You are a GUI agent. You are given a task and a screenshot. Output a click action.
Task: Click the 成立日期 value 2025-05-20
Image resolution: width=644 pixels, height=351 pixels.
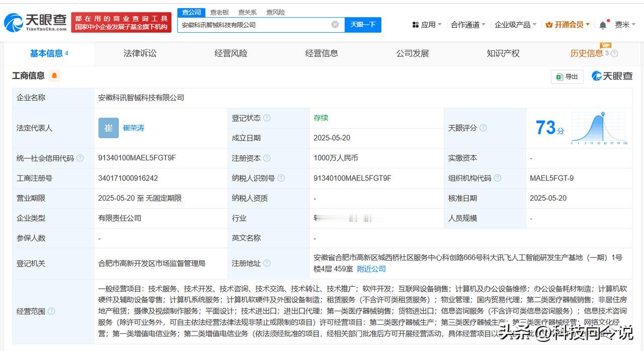(x=332, y=138)
